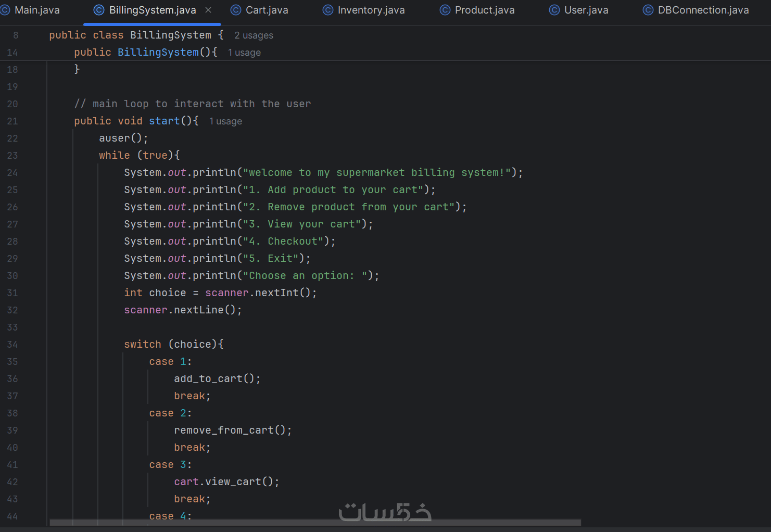Screen dimensions: 771x532
Task: Click the string 'welcome to my supermarket billing system!'
Action: (377, 173)
